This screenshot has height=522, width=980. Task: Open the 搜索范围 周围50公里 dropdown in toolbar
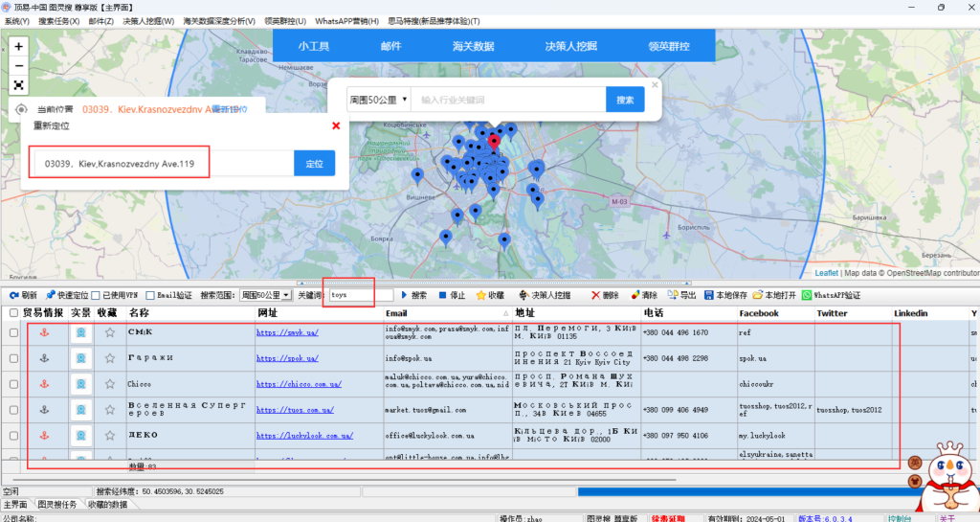(x=265, y=295)
